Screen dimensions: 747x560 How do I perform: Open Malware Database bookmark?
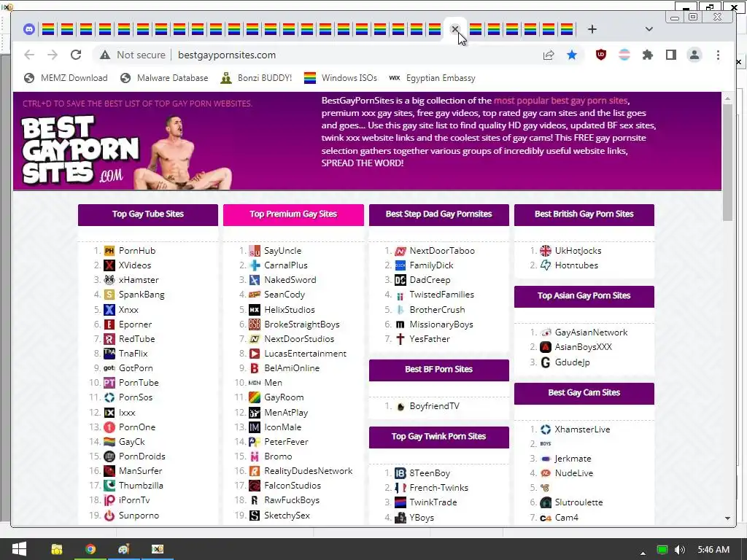tap(164, 78)
